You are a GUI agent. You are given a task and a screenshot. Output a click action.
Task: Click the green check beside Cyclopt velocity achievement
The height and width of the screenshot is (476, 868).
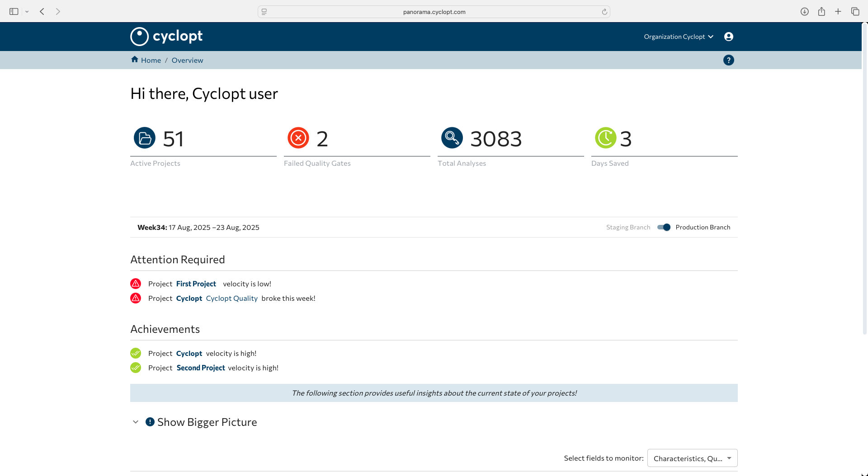(136, 353)
